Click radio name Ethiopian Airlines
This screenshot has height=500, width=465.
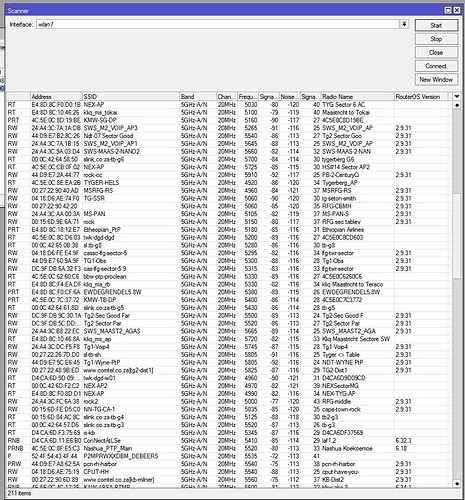click(x=343, y=230)
